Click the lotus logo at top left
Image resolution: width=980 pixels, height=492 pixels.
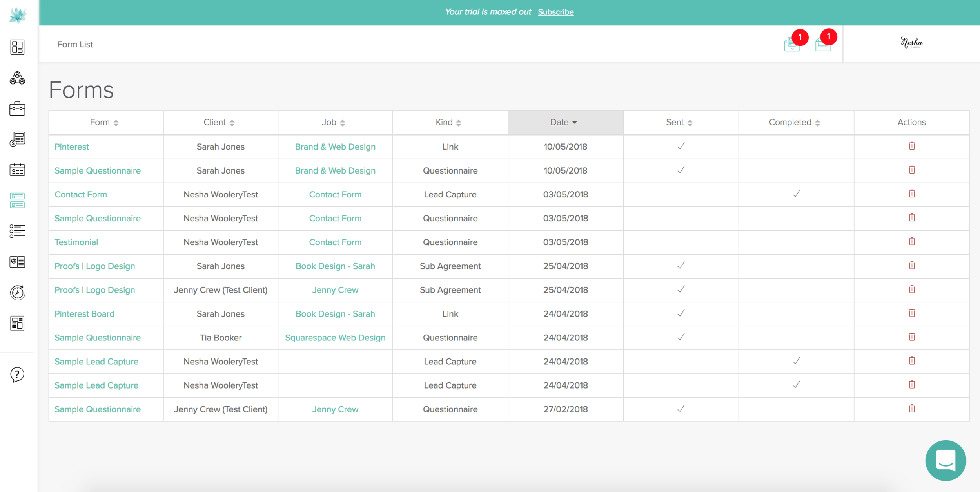pyautogui.click(x=18, y=15)
